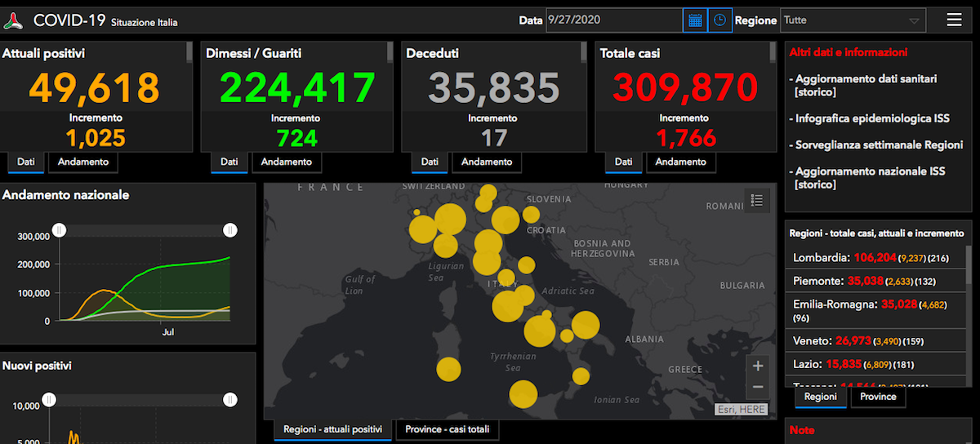Select Regioni - attuali positivi map tab

coord(332,429)
